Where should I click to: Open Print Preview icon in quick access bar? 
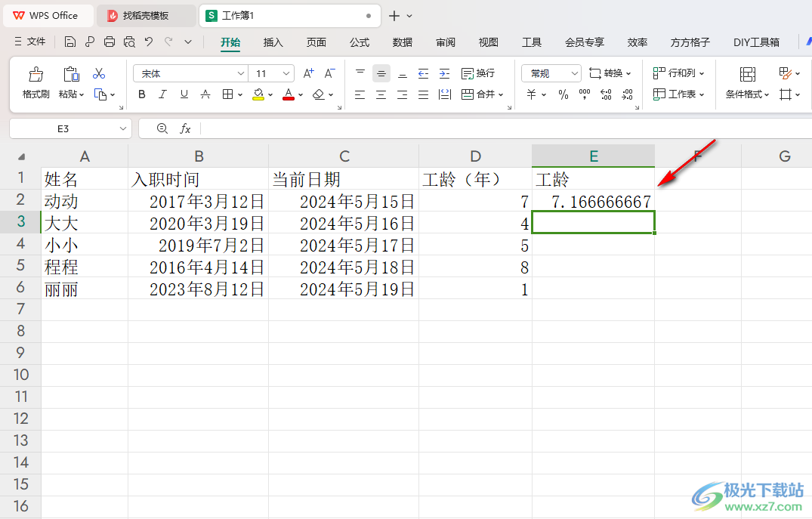tap(129, 42)
